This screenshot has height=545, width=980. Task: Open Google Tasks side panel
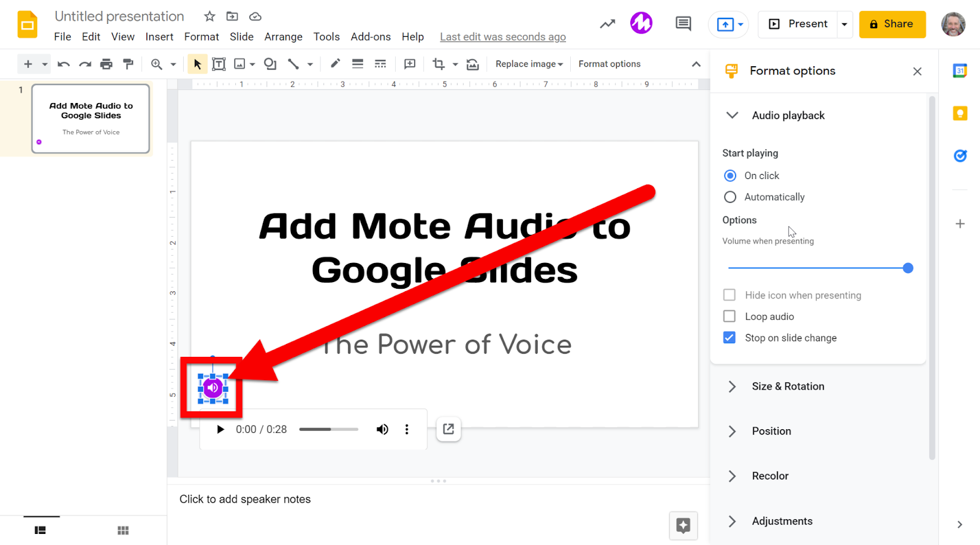point(960,156)
